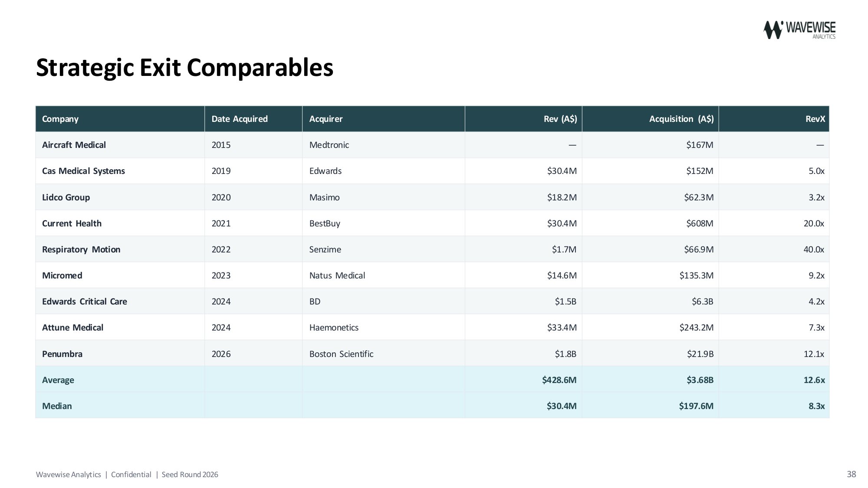Click the '$66.9M' acquisition value
The image size is (868, 488).
699,249
